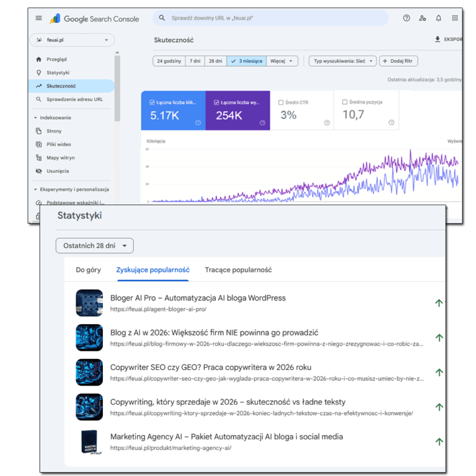476x476 pixels.
Task: Click the sidebar scroll-up arrow
Action: [117, 53]
